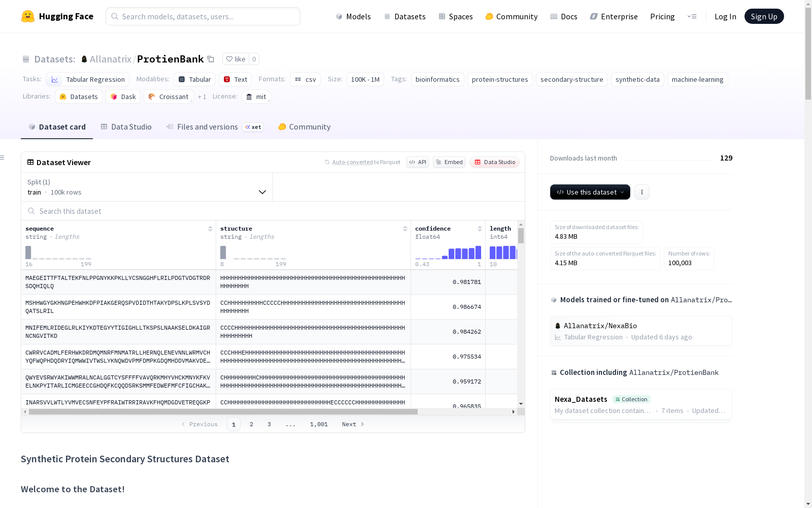Click the confidence value 0.981781 cell
The width and height of the screenshot is (812, 508).
(448, 282)
